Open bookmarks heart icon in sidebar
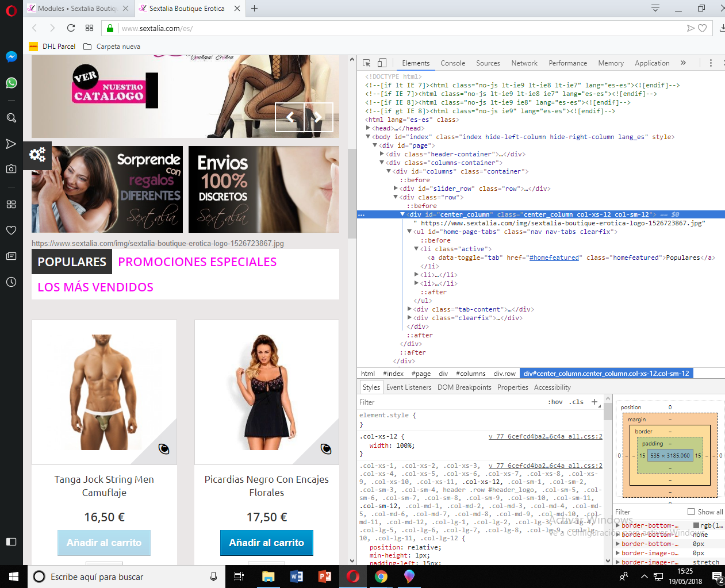The width and height of the screenshot is (725, 588). (11, 230)
